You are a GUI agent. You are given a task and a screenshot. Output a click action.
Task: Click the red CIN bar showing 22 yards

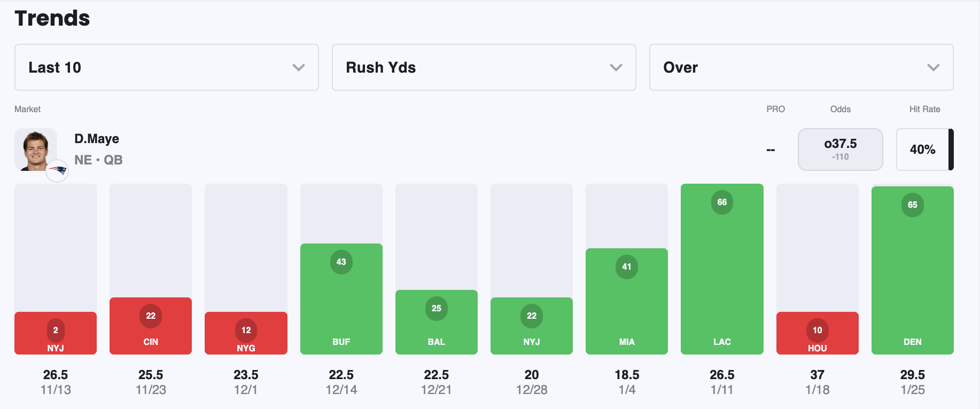(x=151, y=326)
